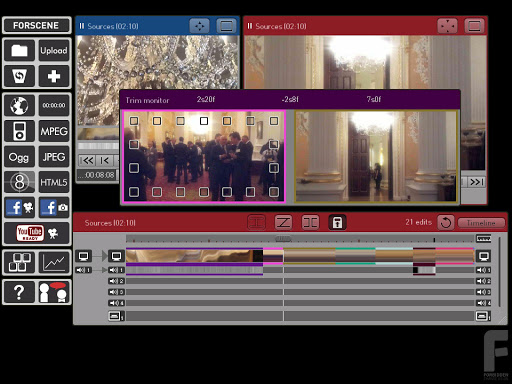512x384 pixels.
Task: Click the undo edits arrow button
Action: (x=446, y=222)
